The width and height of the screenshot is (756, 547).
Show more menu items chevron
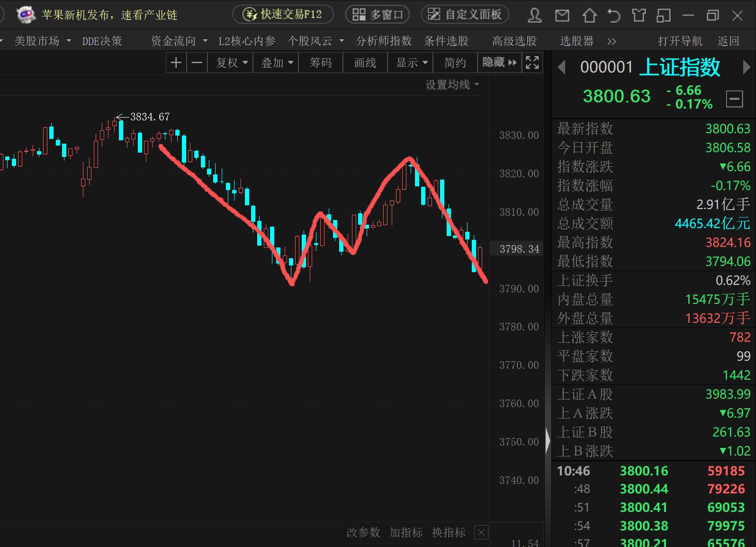(612, 41)
